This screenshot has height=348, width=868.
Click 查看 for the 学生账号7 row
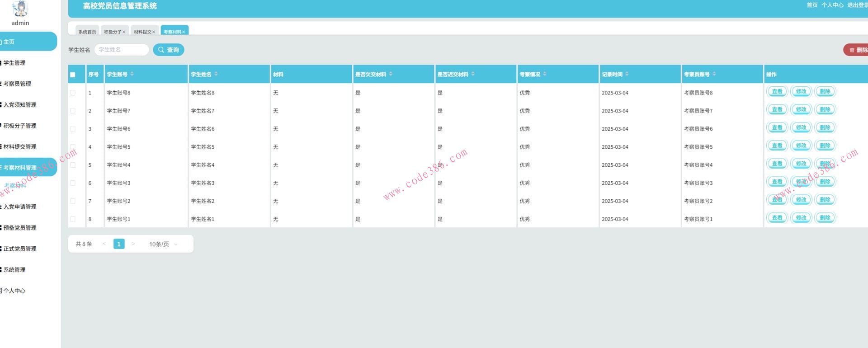777,109
